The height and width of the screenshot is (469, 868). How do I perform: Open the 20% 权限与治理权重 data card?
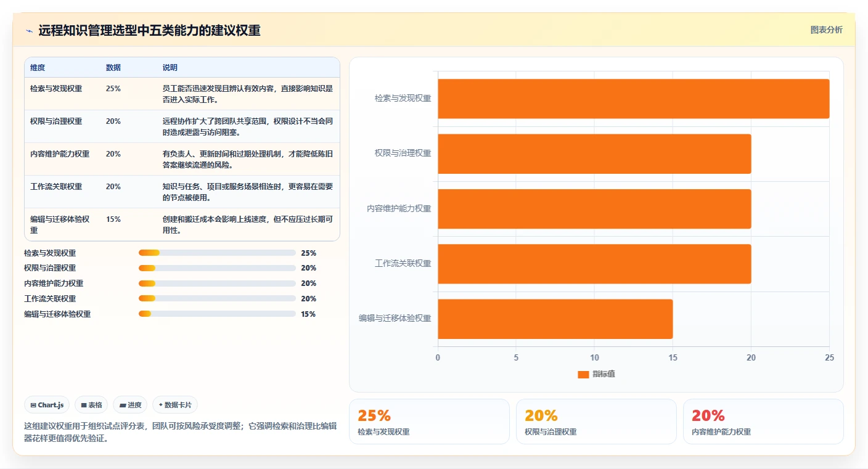[596, 422]
